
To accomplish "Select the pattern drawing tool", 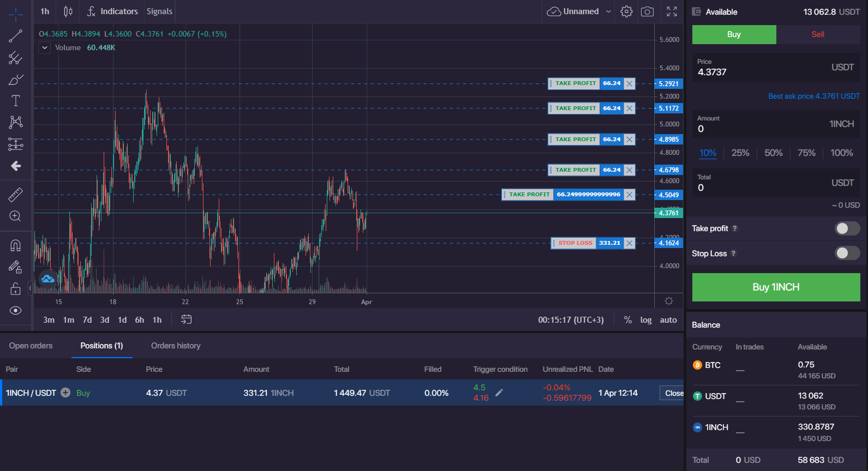I will pos(16,122).
